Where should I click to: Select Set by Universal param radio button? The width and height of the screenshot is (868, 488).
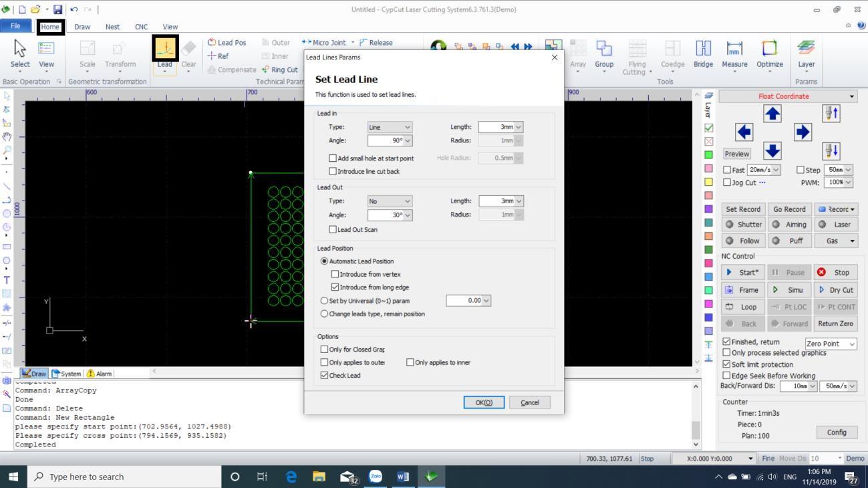pos(325,301)
